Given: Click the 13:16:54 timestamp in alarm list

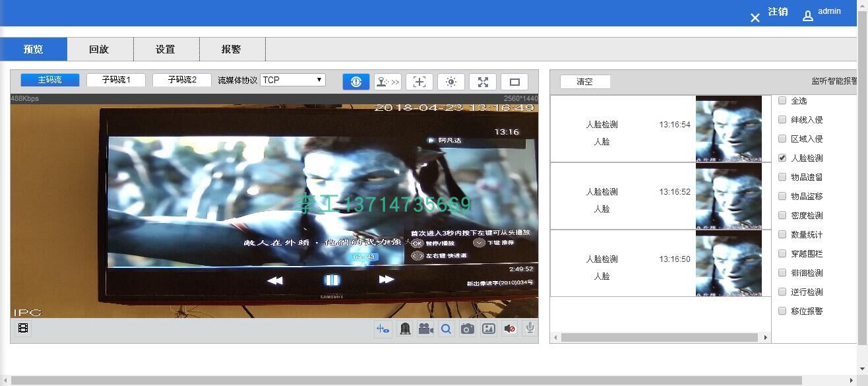Looking at the screenshot, I should 675,125.
